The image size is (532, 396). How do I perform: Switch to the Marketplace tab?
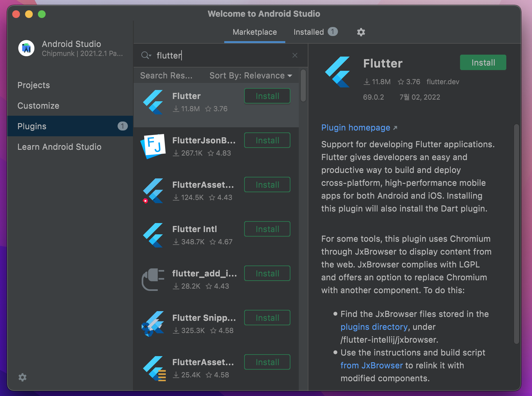pos(255,32)
